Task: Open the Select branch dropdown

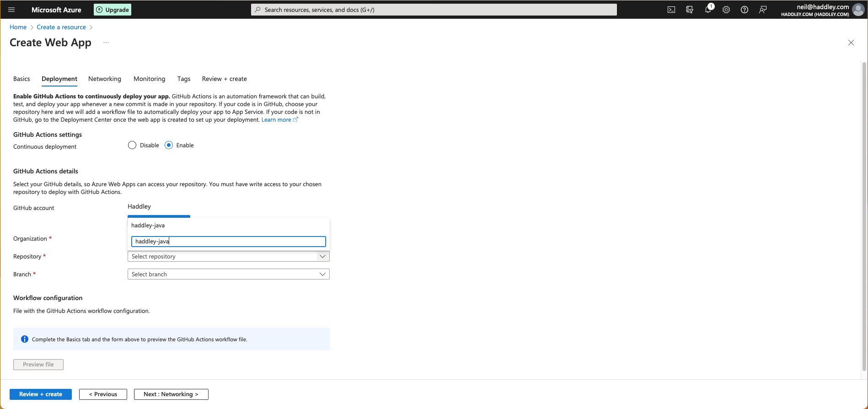Action: [228, 274]
